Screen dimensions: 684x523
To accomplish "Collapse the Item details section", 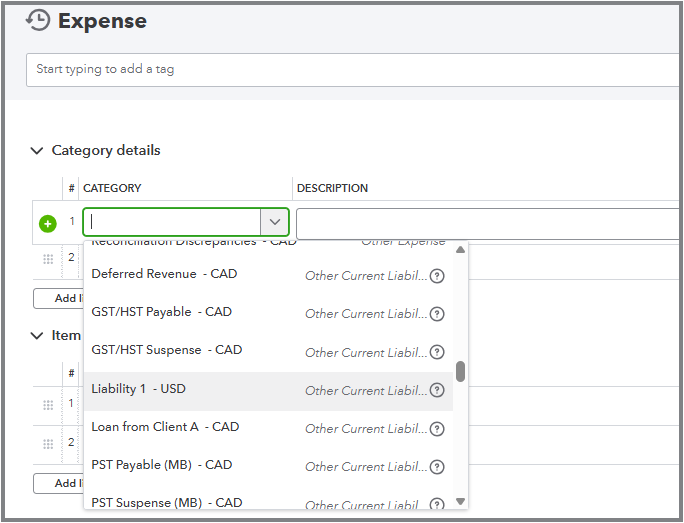I will (37, 336).
